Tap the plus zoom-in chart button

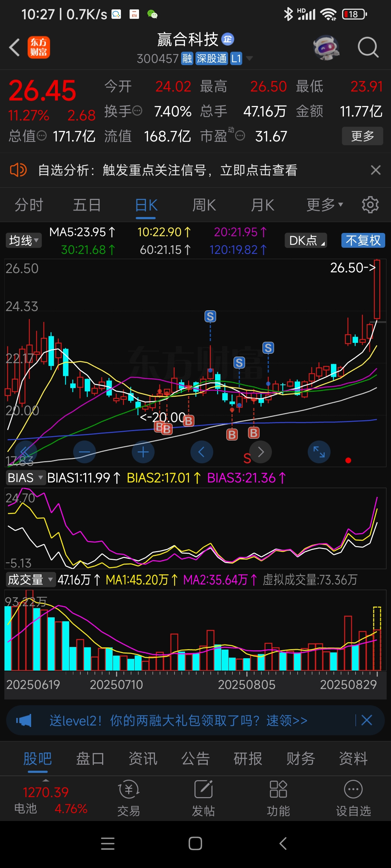point(143,452)
